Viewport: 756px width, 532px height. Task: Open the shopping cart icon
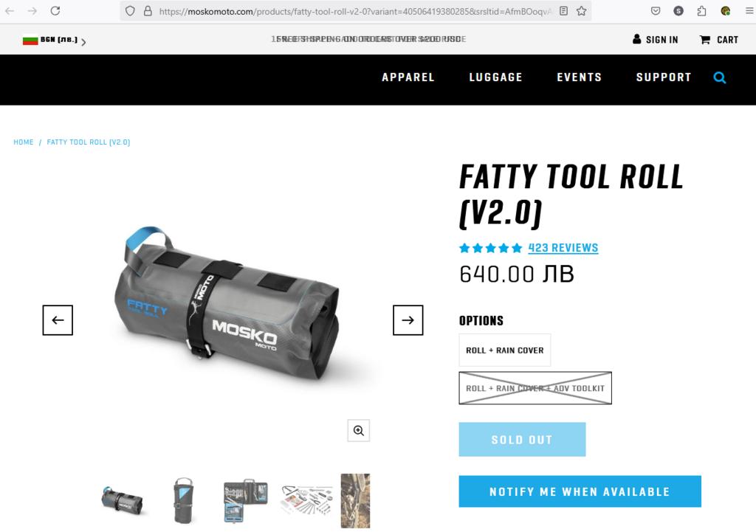(705, 40)
